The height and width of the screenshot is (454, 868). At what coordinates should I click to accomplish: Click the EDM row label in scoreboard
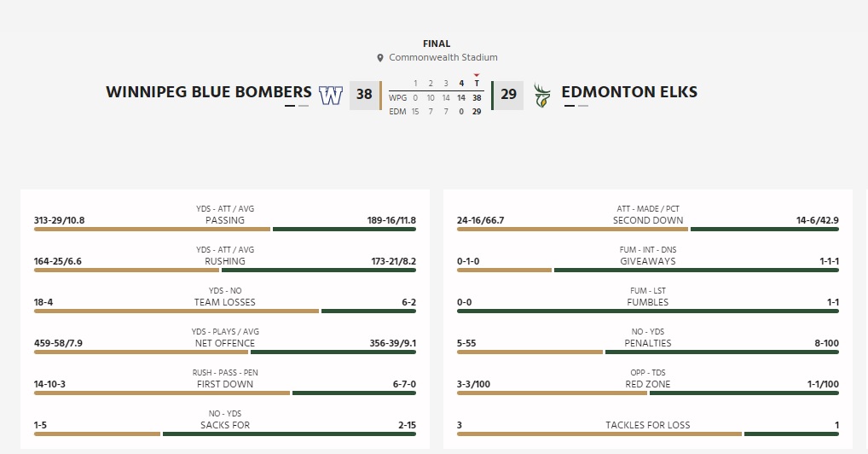coord(397,111)
